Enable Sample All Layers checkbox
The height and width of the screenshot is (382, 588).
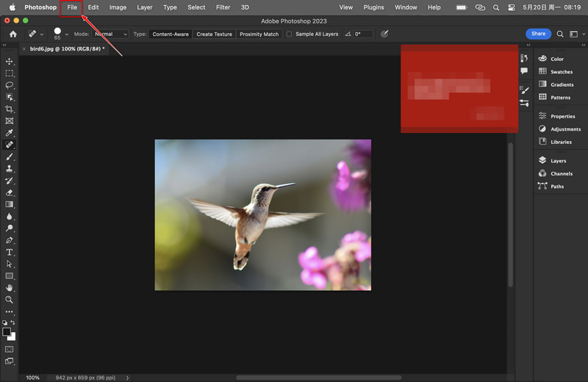289,34
